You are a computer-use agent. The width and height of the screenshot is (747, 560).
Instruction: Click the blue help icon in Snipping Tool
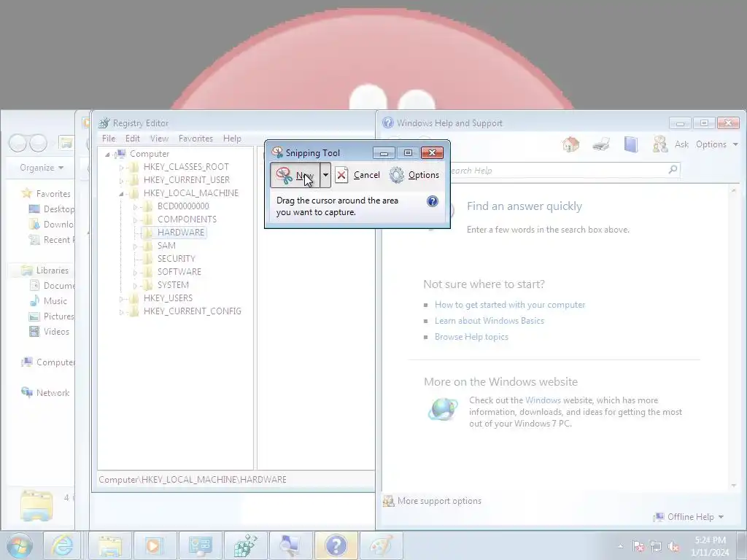coord(432,201)
